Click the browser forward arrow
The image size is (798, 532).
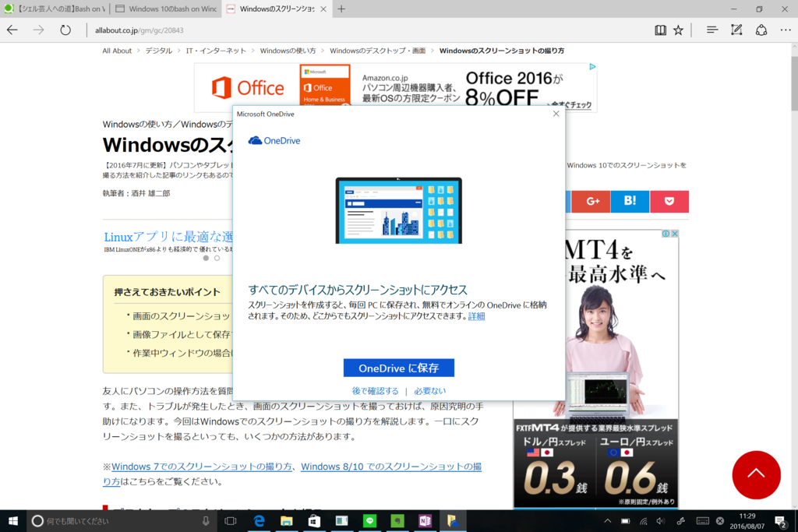pos(39,30)
